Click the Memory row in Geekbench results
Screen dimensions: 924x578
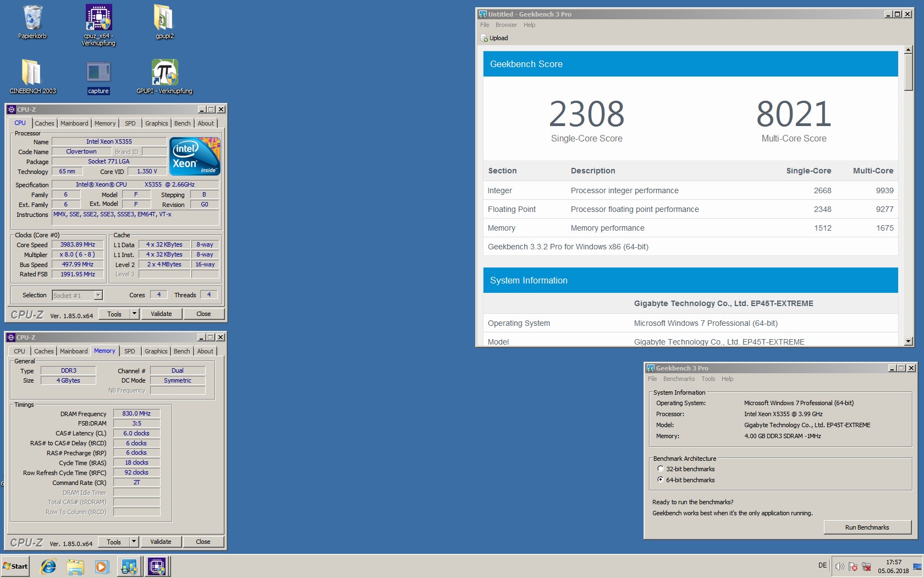coord(690,228)
